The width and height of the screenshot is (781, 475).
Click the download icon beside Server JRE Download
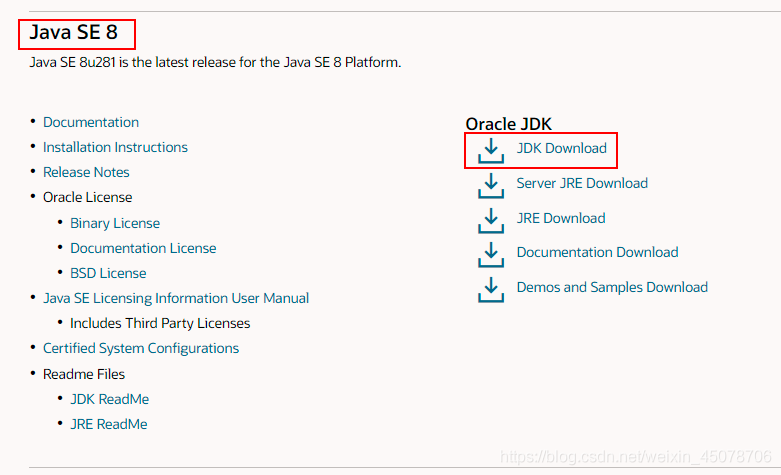tap(491, 185)
